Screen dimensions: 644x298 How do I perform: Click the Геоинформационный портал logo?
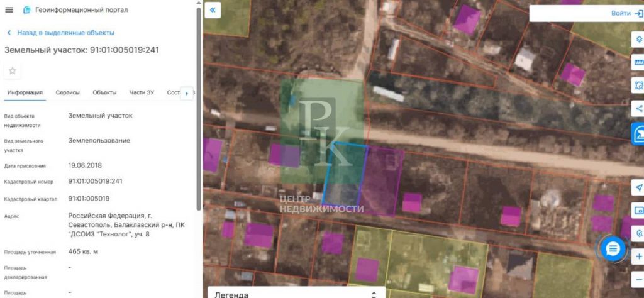pos(27,11)
